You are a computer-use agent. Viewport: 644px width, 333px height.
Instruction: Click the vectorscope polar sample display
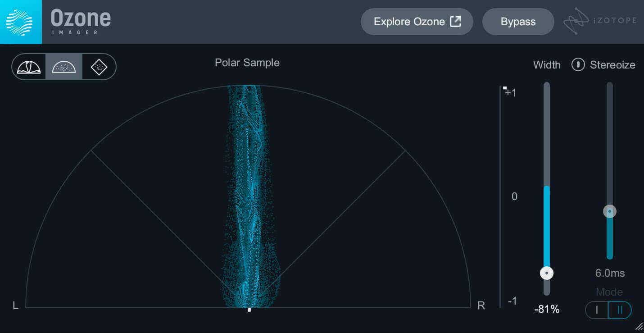pos(248,196)
